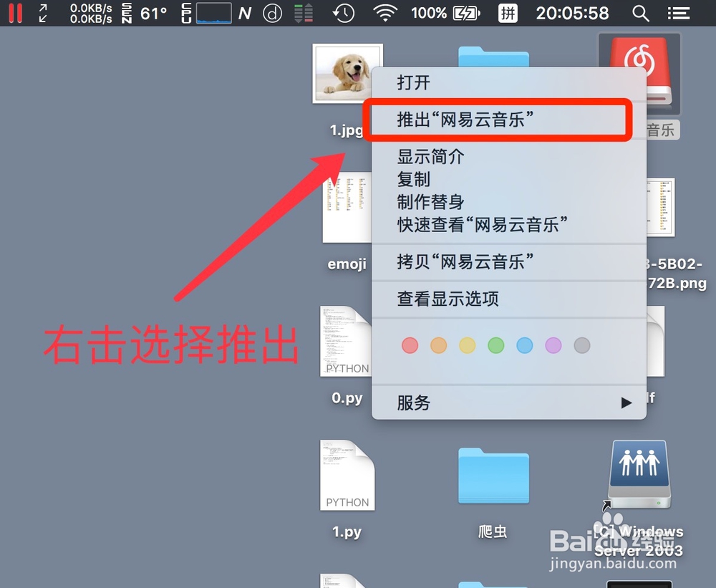The height and width of the screenshot is (588, 716).
Task: Click 打开 at top of context menu
Action: click(x=413, y=82)
